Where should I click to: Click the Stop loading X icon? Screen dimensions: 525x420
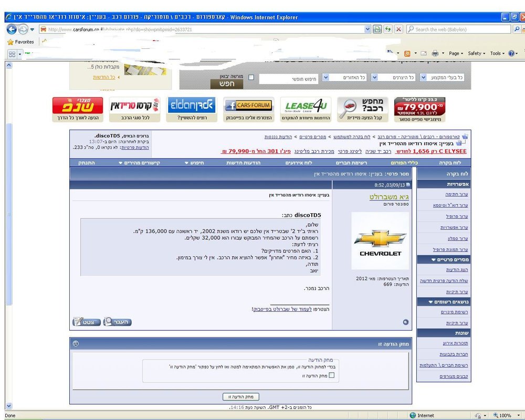[398, 29]
